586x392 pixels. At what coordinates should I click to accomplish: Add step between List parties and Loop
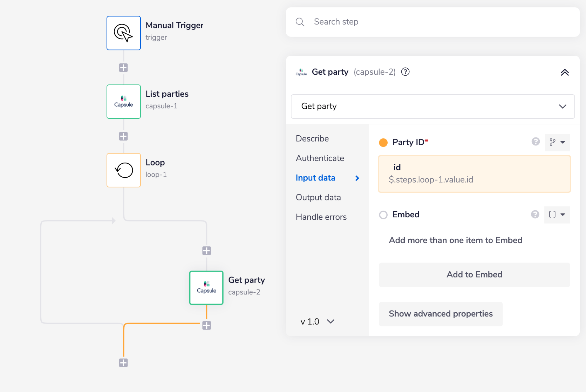click(123, 136)
